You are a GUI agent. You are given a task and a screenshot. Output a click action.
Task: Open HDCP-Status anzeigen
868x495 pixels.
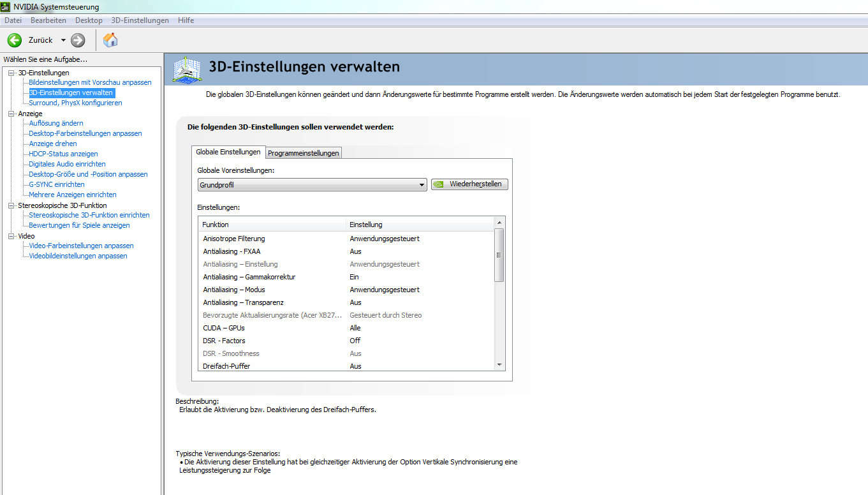tap(63, 154)
